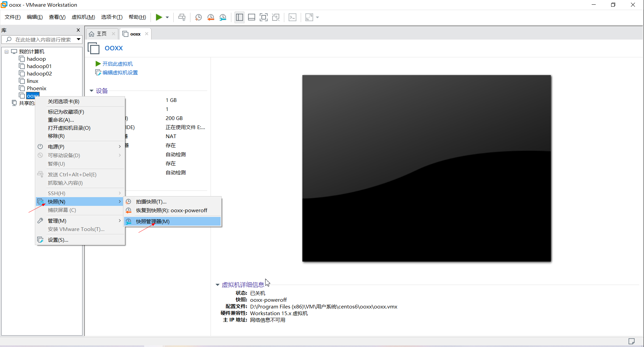
Task: Choose 移除(R) in context menu
Action: [80, 136]
